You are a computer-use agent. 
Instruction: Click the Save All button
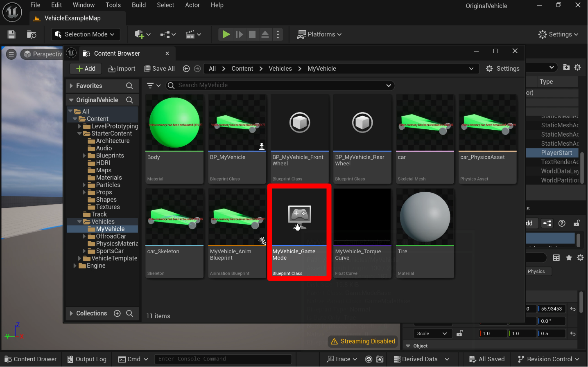159,69
